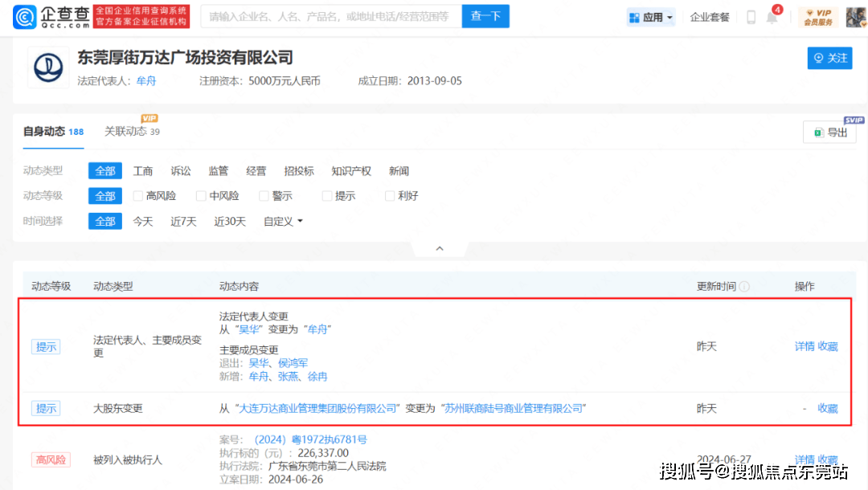Select 全部 in 时间选择 filter
This screenshot has height=490, width=868.
click(105, 221)
